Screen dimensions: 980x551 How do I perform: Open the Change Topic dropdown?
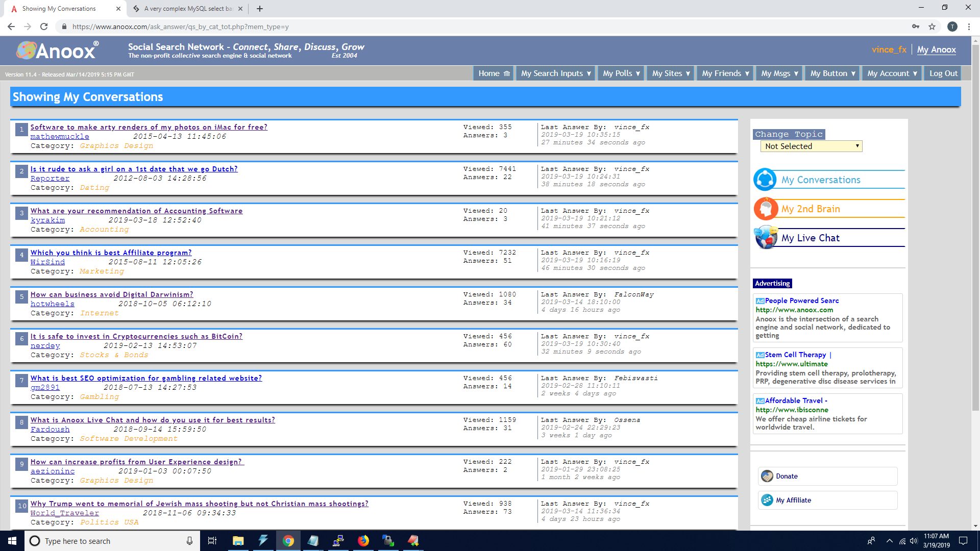[x=811, y=146]
